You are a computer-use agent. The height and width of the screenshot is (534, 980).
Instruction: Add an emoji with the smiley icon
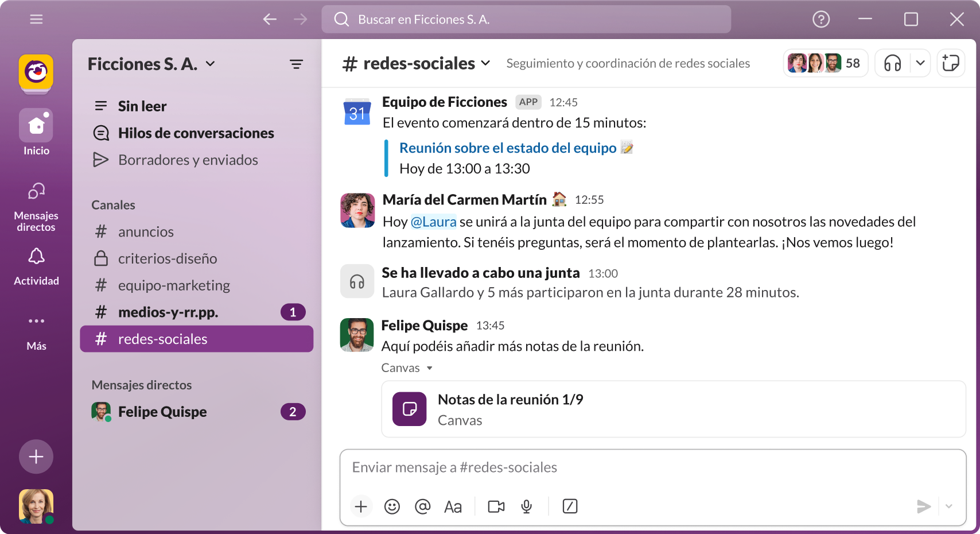392,506
